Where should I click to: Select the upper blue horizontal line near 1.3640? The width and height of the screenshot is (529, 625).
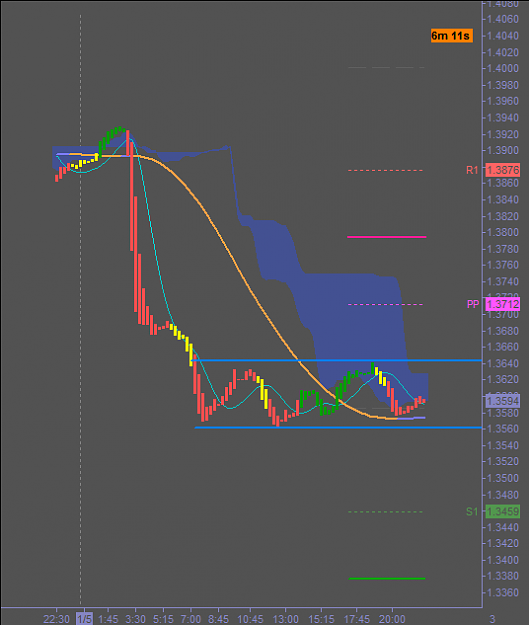pos(337,360)
